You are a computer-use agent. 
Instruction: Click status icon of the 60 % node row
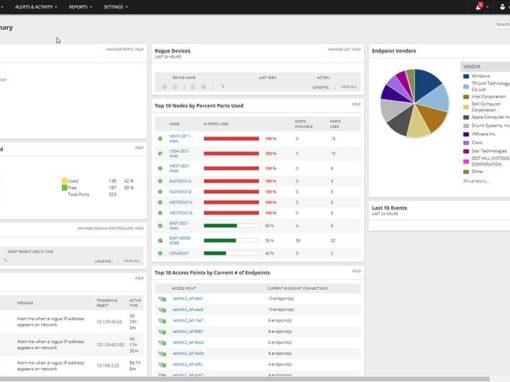pyautogui.click(x=160, y=226)
